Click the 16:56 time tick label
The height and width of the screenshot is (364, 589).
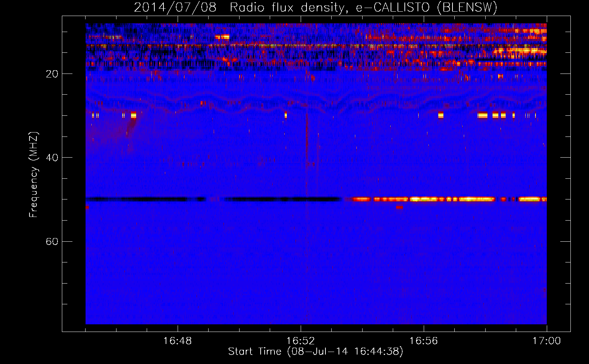coord(423,341)
